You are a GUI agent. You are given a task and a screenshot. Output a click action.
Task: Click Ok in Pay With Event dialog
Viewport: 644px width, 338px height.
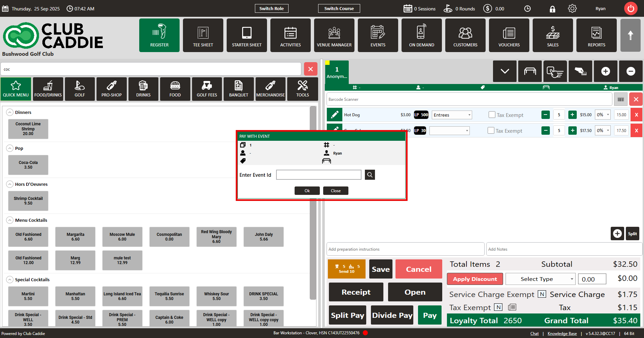coord(307,191)
